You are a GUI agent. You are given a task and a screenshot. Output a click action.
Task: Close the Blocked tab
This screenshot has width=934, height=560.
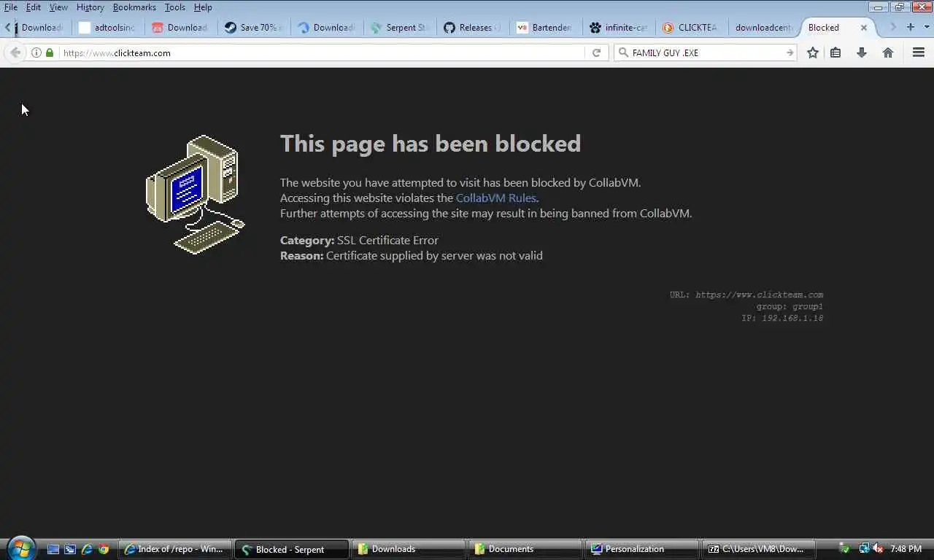(x=863, y=27)
